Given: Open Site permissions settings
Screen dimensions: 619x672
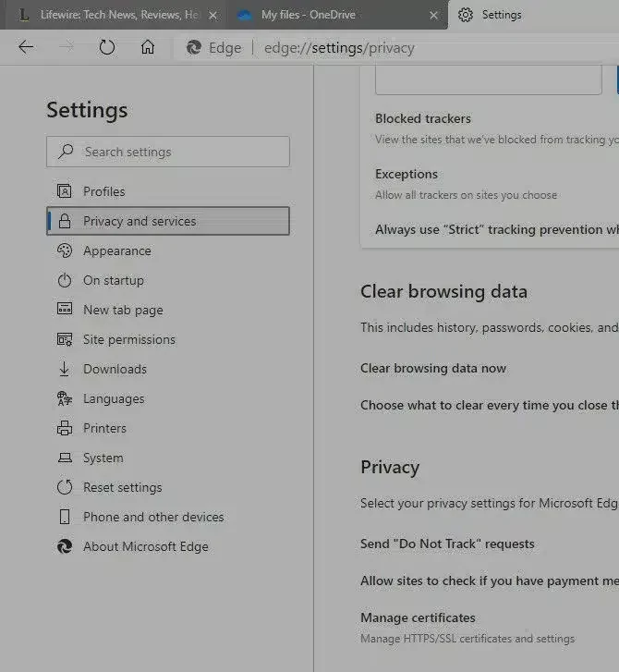Looking at the screenshot, I should pyautogui.click(x=168, y=339).
